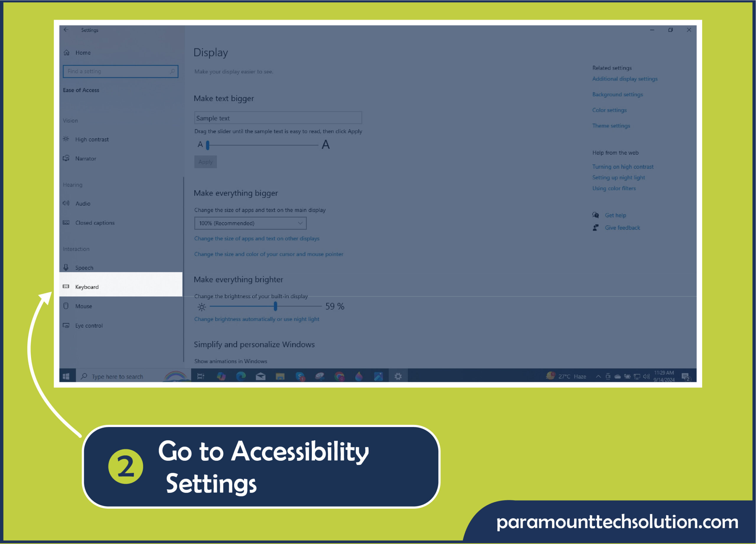
Task: Open Additional display settings link
Action: pyautogui.click(x=625, y=79)
